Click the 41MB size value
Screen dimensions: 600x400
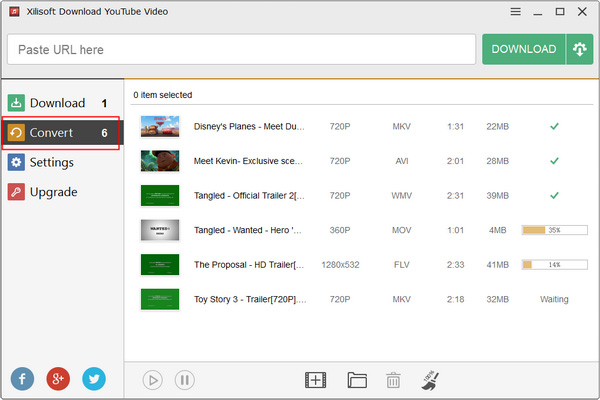tap(497, 265)
